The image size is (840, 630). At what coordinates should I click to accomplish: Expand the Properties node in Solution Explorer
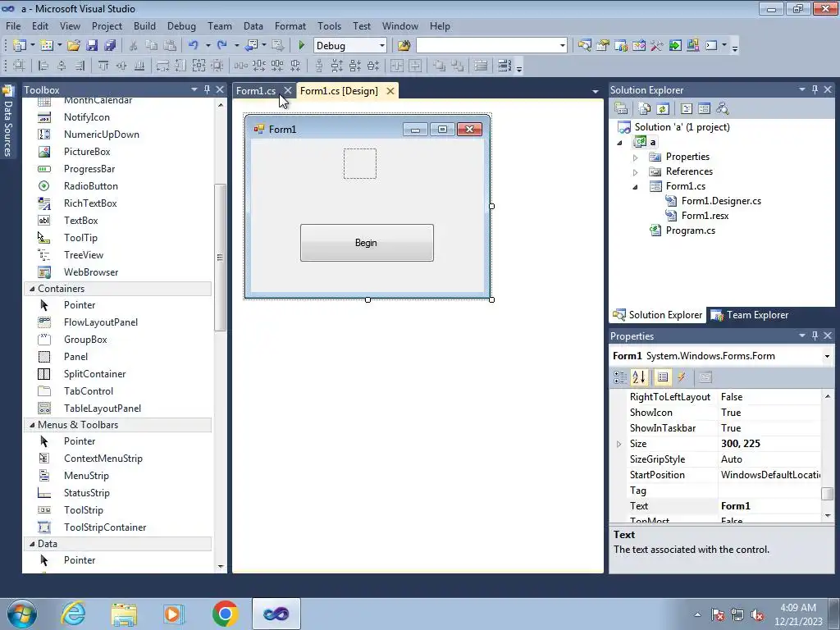636,157
